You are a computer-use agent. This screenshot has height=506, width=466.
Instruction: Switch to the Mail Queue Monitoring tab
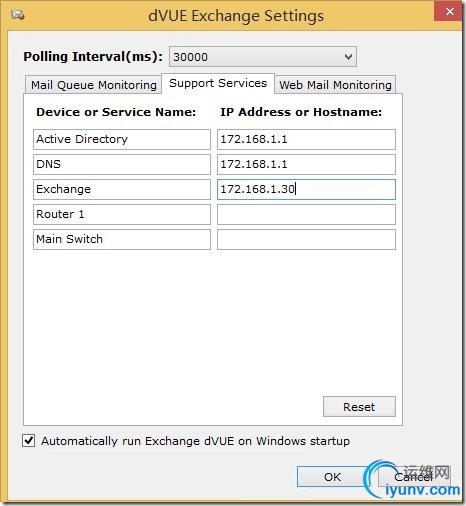(93, 85)
